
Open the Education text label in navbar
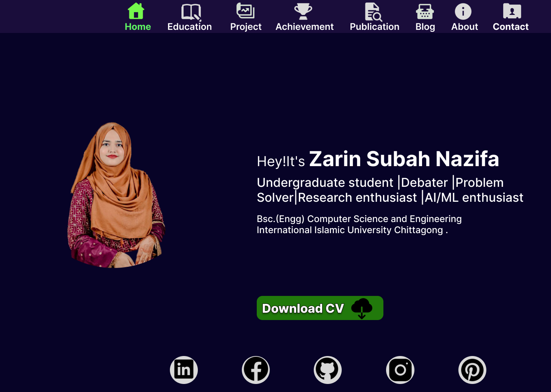(189, 27)
